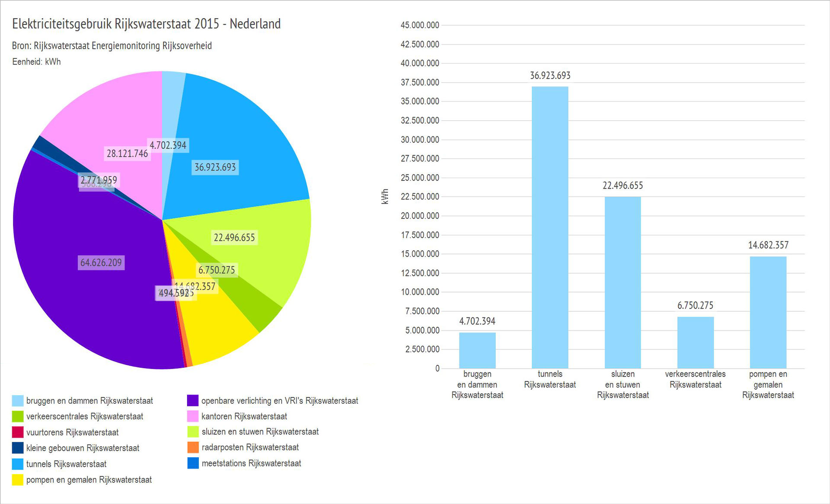
Task: Click the pompen en gemalen bar
Action: [768, 312]
